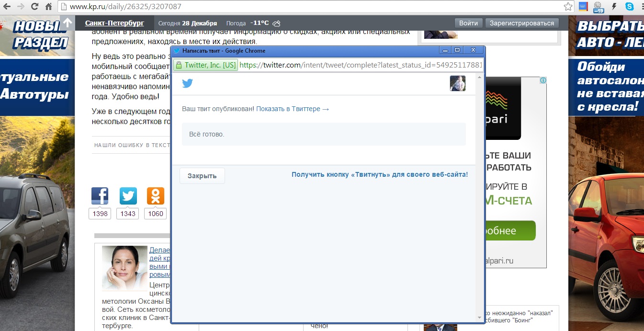Open the weather extension showing -19
Viewport: 644px width, 331px height.
click(598, 7)
